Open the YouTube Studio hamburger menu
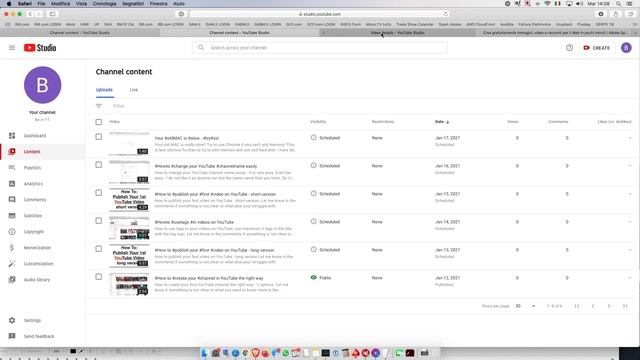 point(12,48)
